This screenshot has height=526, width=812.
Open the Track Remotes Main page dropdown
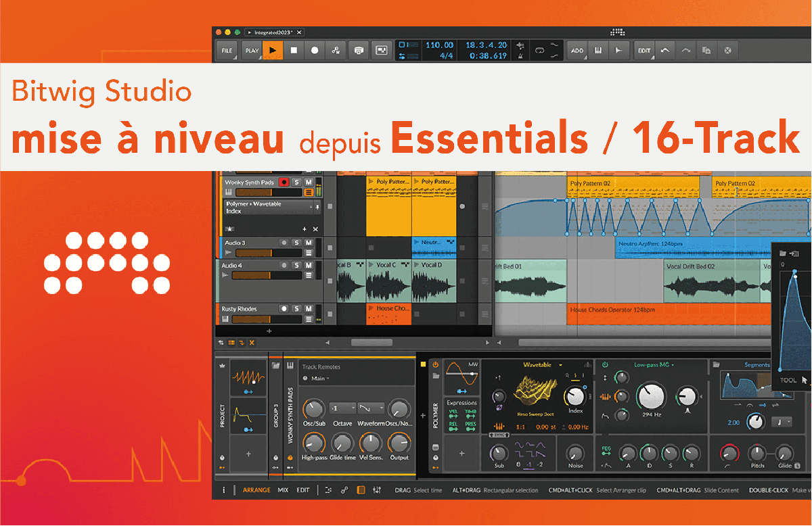318,379
